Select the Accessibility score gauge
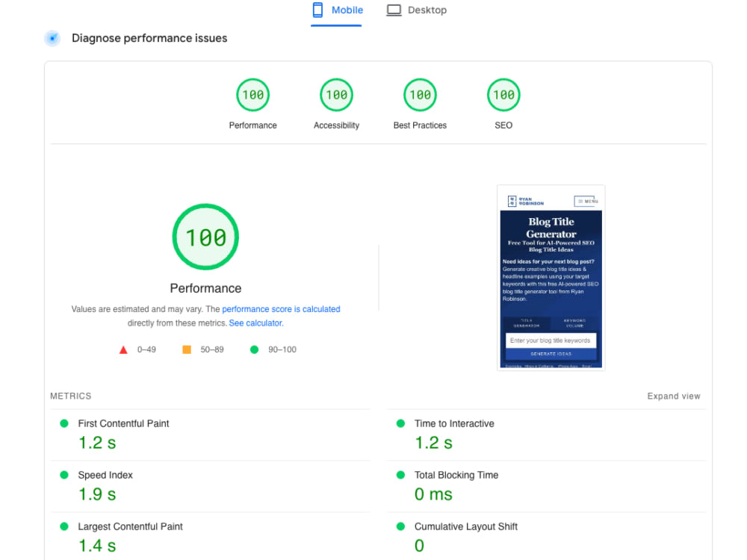This screenshot has height=560, width=747. click(336, 95)
